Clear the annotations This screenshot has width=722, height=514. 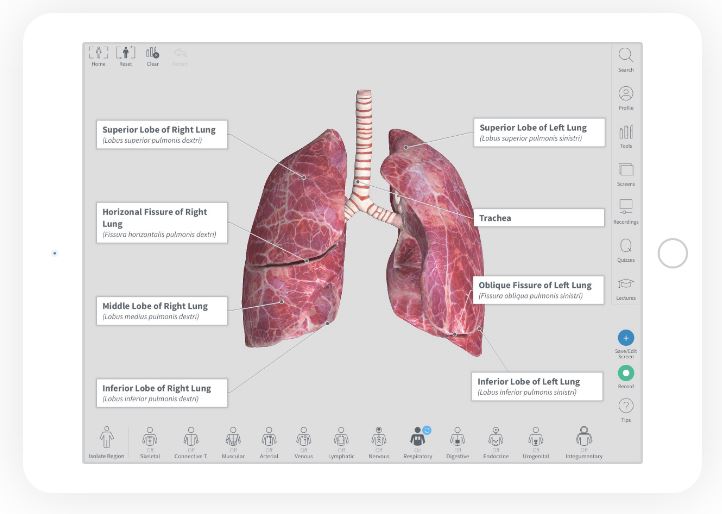click(x=152, y=53)
